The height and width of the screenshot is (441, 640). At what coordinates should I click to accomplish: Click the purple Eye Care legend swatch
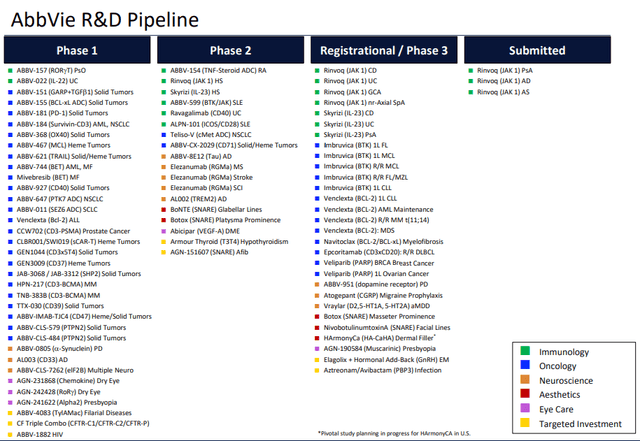tap(525, 408)
